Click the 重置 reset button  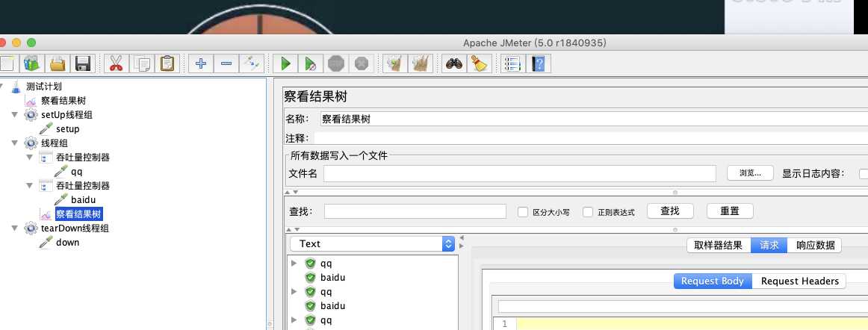pyautogui.click(x=730, y=211)
